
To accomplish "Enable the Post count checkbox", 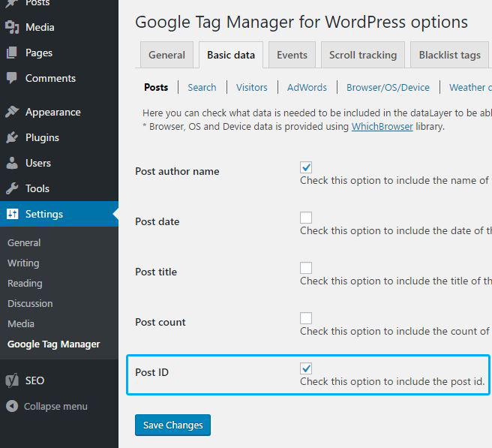I will click(306, 317).
